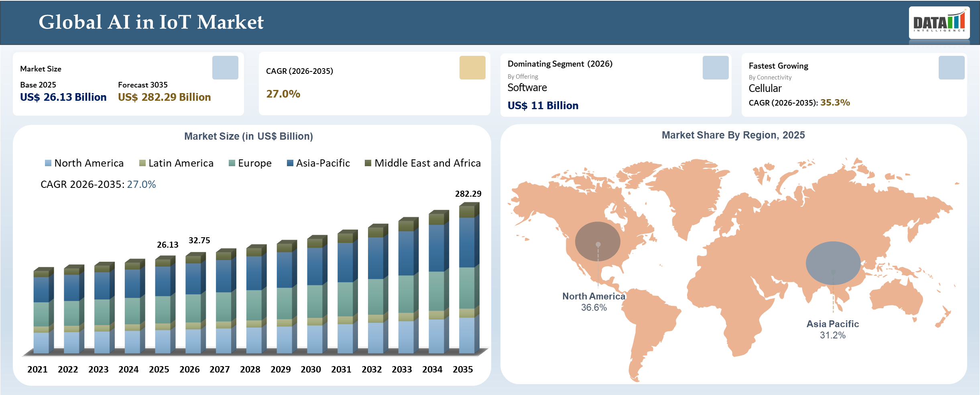Viewport: 980px width, 395px height.
Task: Click the Asia-Pacific legend entry
Action: coord(319,163)
